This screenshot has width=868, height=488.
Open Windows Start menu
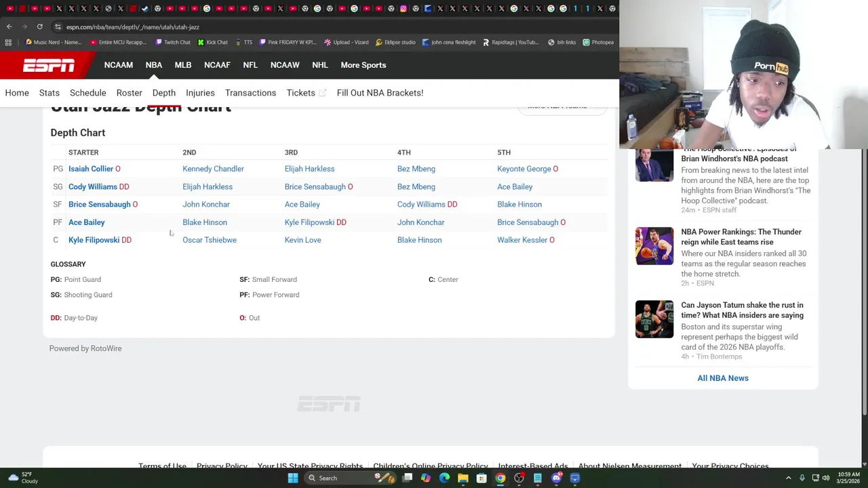point(293,478)
